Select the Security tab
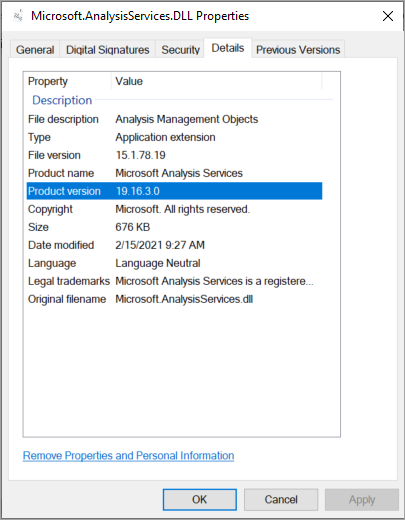This screenshot has width=405, height=520. tap(180, 50)
